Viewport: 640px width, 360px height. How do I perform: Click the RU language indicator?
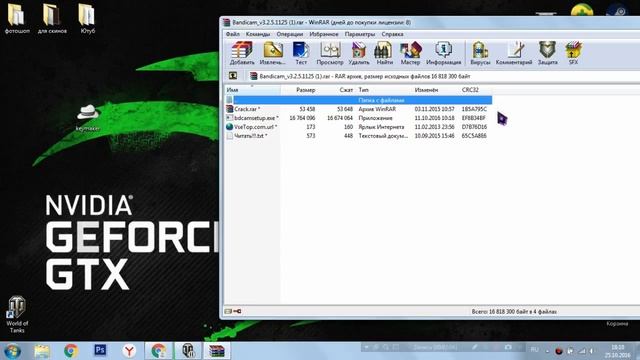534,350
